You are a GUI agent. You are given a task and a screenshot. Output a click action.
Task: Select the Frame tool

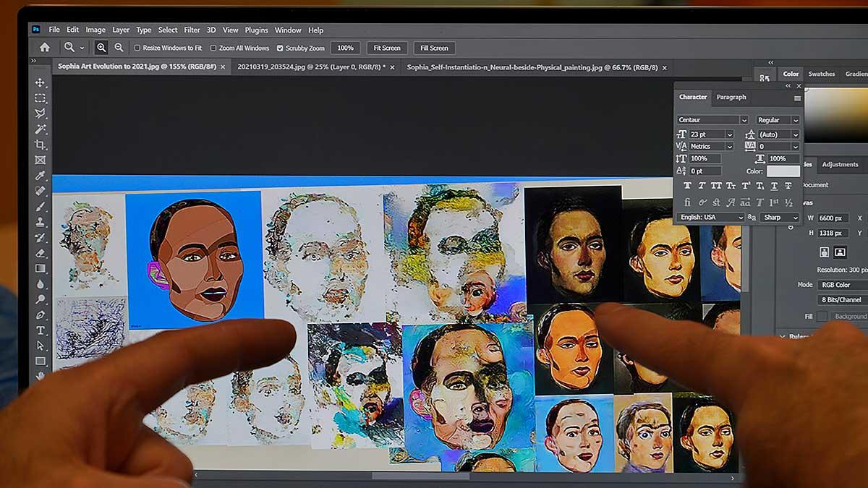pos(41,160)
